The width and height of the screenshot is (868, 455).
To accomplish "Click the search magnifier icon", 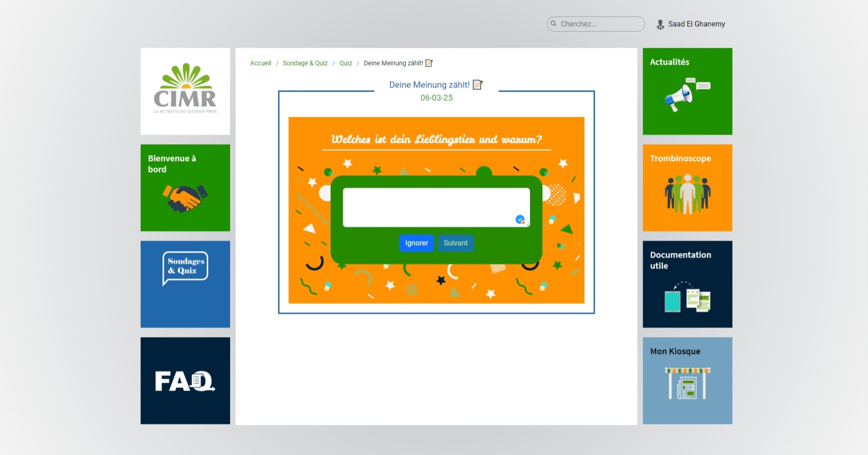I will click(553, 24).
